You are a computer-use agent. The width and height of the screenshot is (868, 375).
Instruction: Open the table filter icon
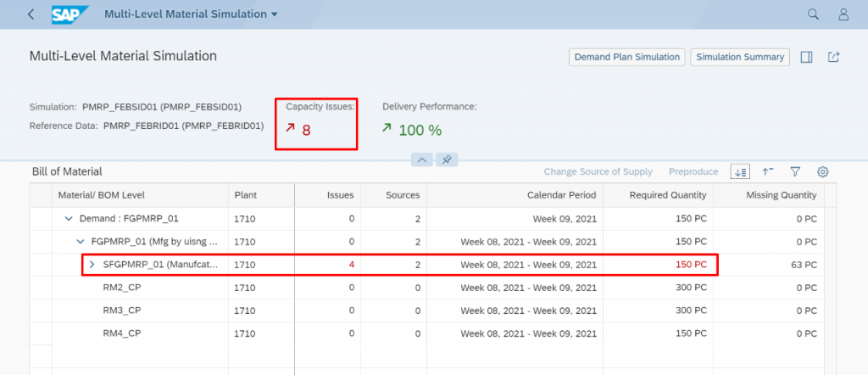tap(795, 171)
